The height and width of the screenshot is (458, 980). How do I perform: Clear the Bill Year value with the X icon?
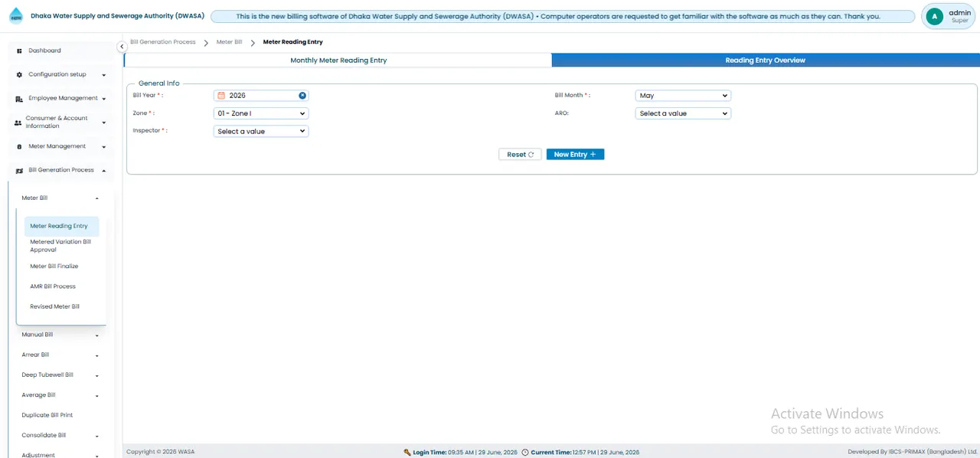coord(302,96)
